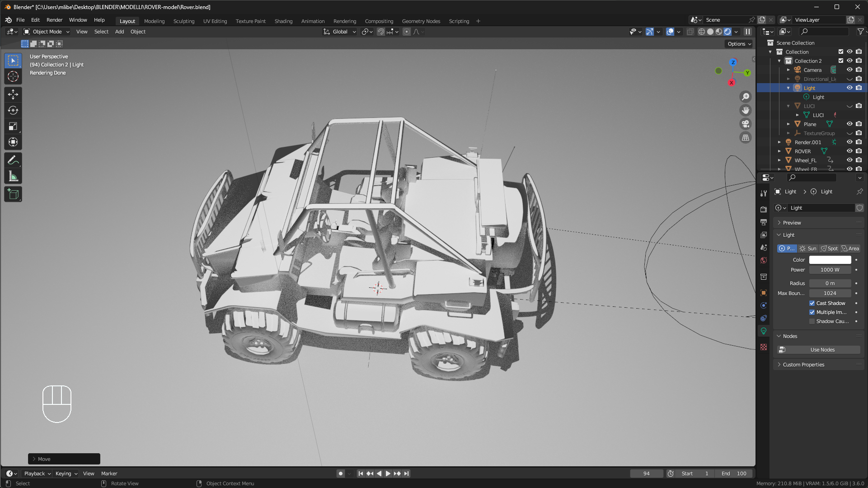Uncheck Cast Shadow checkbox
The image size is (868, 488).
812,303
